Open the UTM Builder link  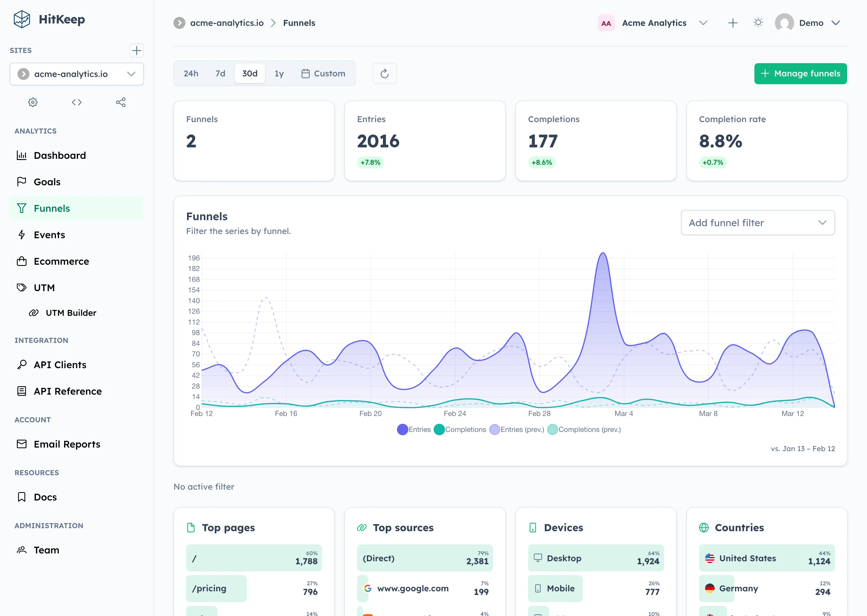[71, 313]
